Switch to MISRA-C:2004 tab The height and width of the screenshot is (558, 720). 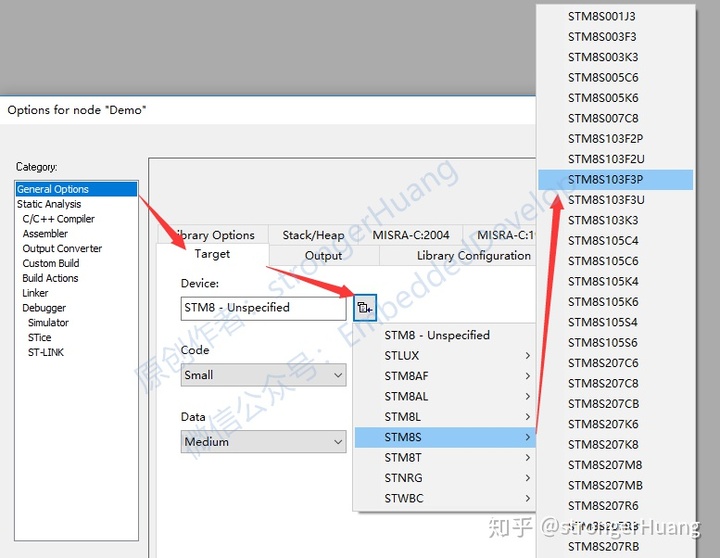(x=411, y=235)
